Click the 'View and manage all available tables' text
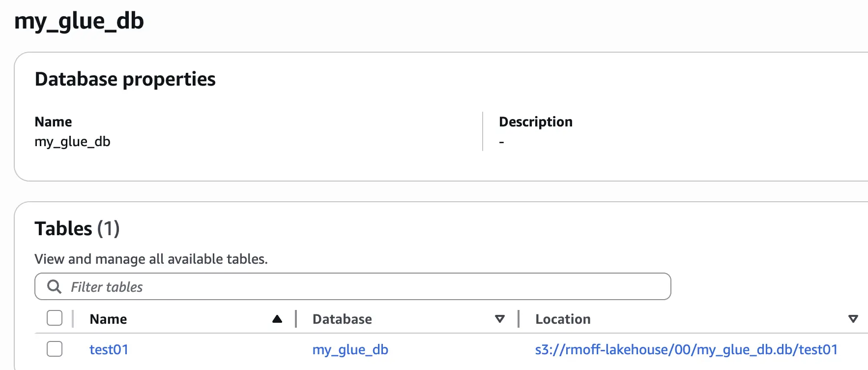Image resolution: width=868 pixels, height=370 pixels. tap(151, 259)
